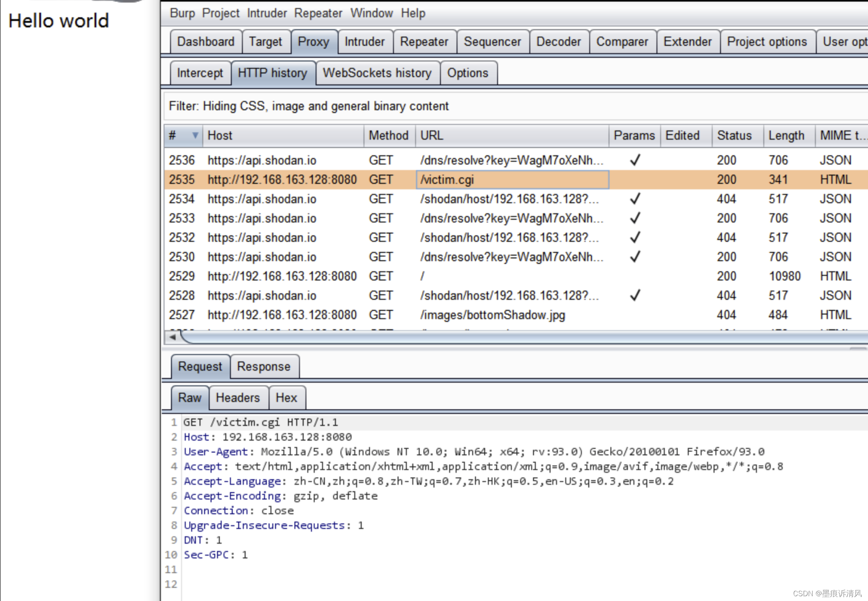The width and height of the screenshot is (868, 601).
Task: Open the Intruder menu in menu bar
Action: [267, 13]
